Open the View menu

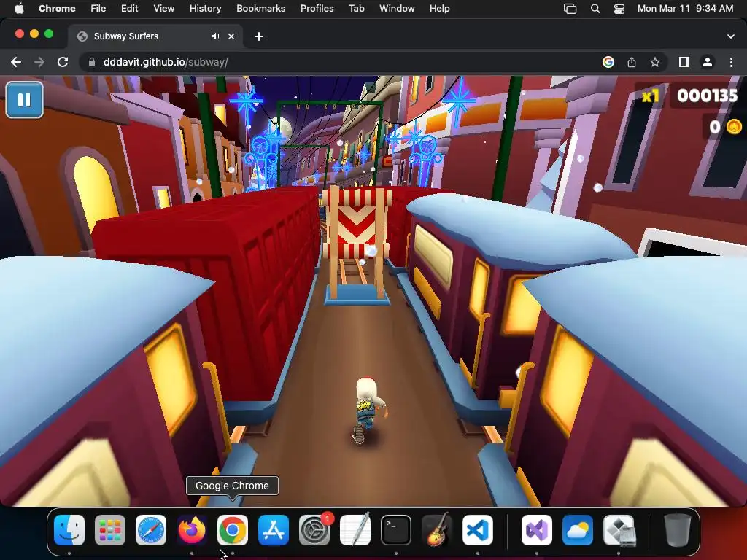click(x=164, y=9)
